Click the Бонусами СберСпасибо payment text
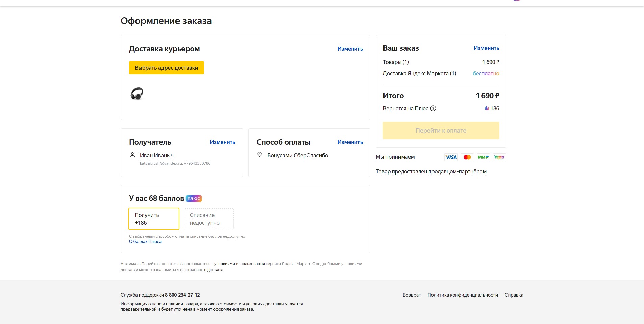This screenshot has height=324, width=644. click(x=298, y=155)
